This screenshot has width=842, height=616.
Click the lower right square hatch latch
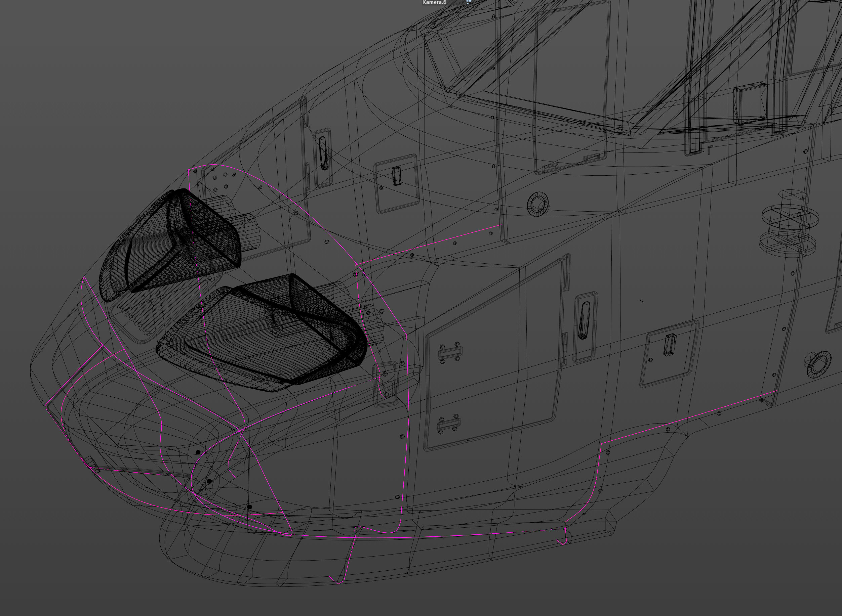pyautogui.click(x=669, y=345)
